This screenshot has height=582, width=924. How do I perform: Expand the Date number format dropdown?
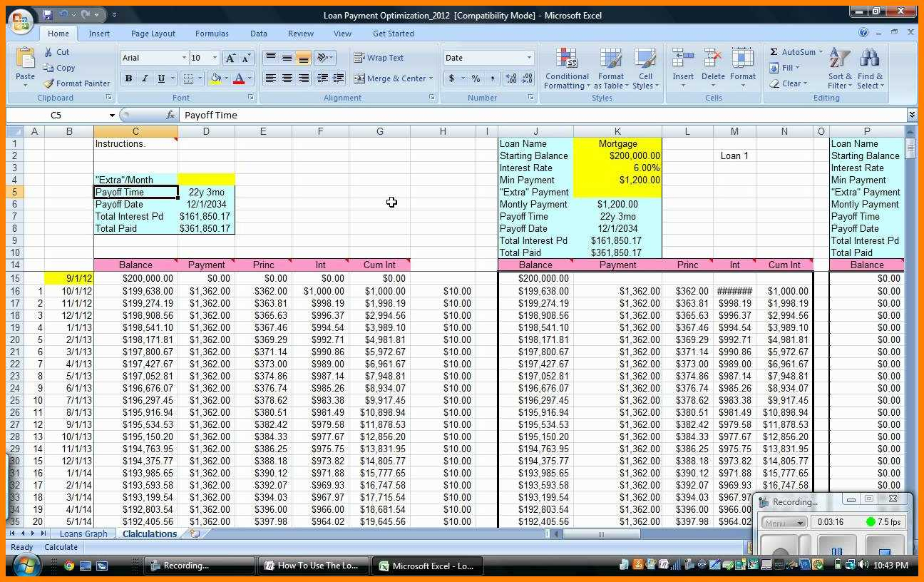click(528, 58)
